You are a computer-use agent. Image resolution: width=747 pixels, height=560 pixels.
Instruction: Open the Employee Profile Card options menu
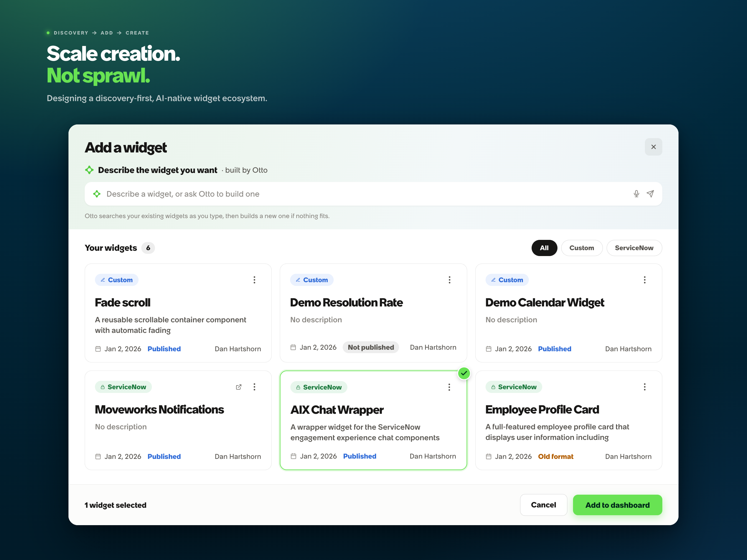(645, 387)
